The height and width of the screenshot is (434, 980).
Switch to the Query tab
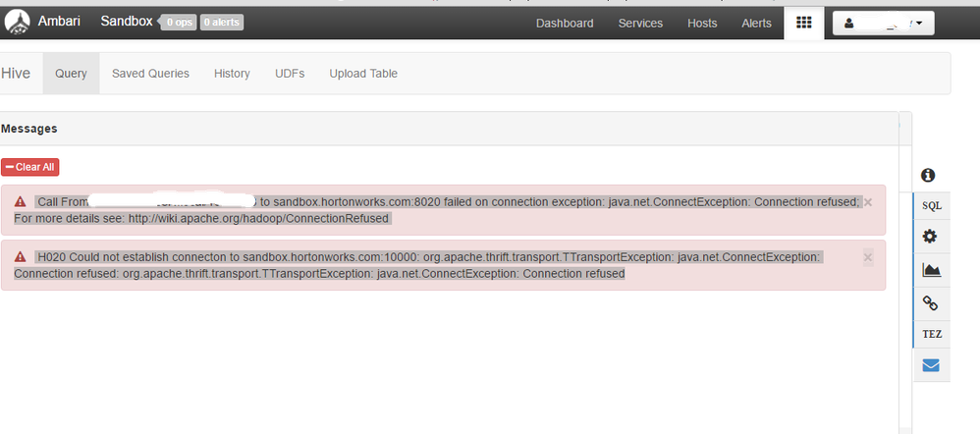[72, 74]
